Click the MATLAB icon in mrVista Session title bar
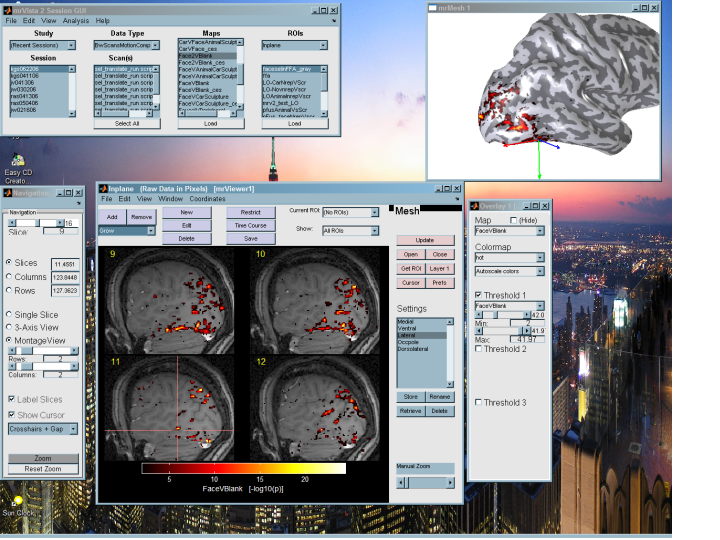Screen dimensions: 720x540 [8, 8]
